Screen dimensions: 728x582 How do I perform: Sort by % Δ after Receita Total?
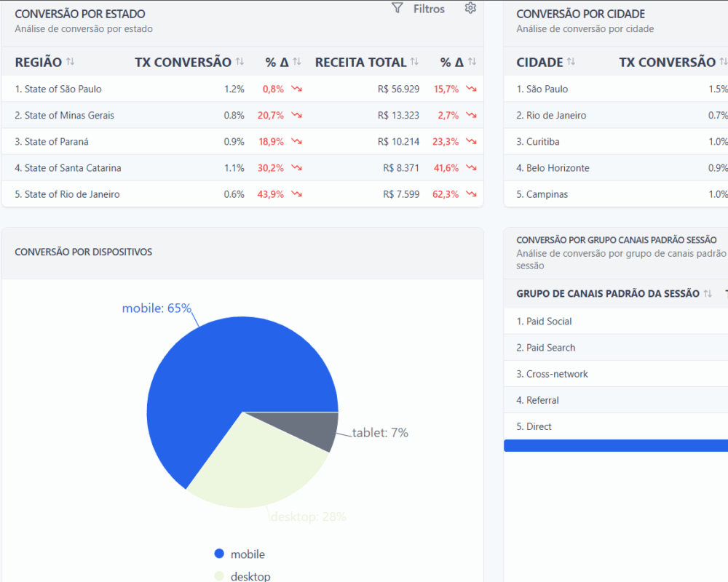(x=472, y=61)
